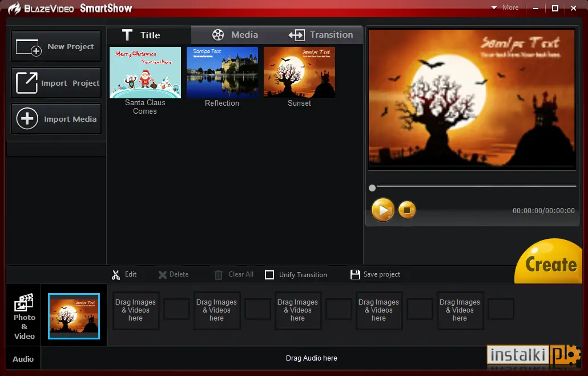The width and height of the screenshot is (588, 376).
Task: Switch to the Title tab
Action: click(x=149, y=35)
